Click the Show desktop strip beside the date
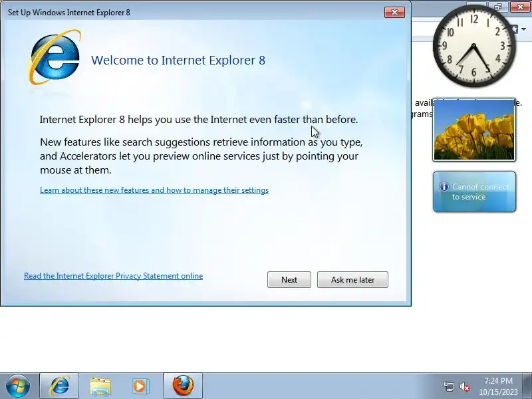Viewport: 532px width, 399px height. 527,386
